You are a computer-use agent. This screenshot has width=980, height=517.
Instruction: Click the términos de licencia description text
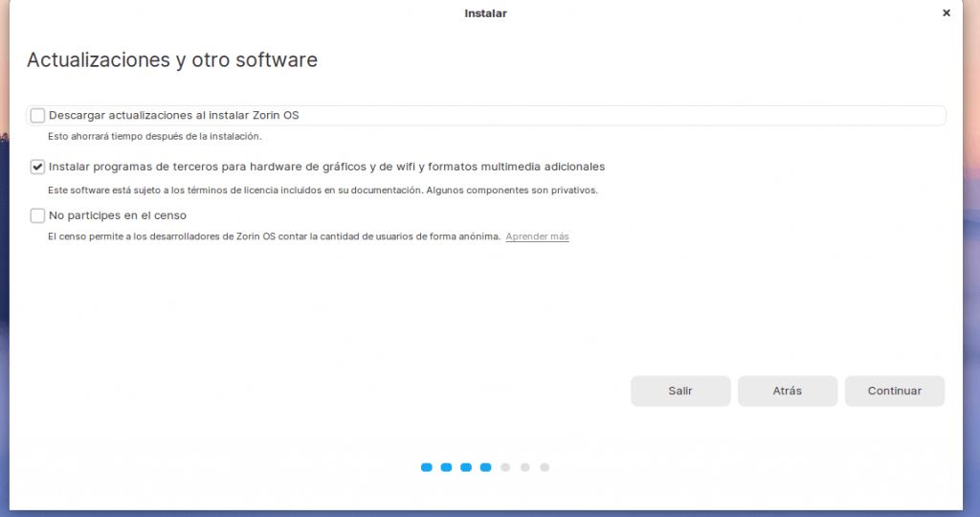(x=323, y=191)
